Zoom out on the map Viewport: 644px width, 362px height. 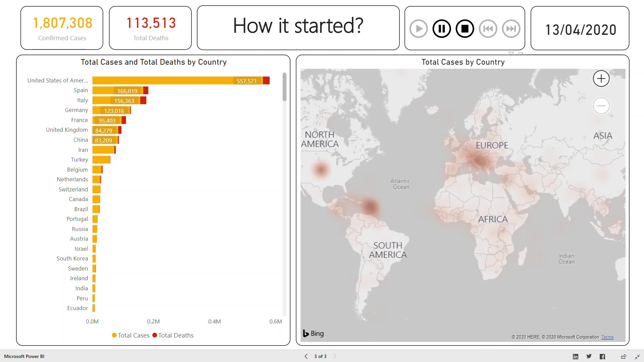[601, 106]
